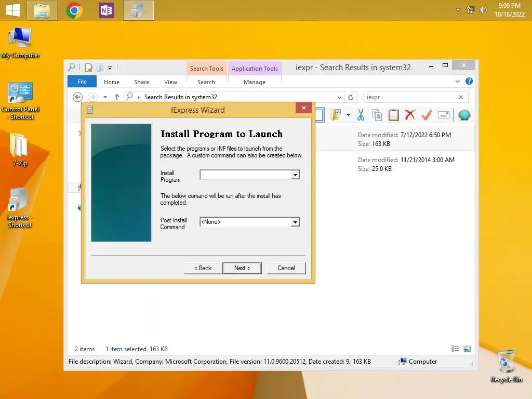Go back using Explorer back arrow
The height and width of the screenshot is (399, 532).
coord(78,97)
